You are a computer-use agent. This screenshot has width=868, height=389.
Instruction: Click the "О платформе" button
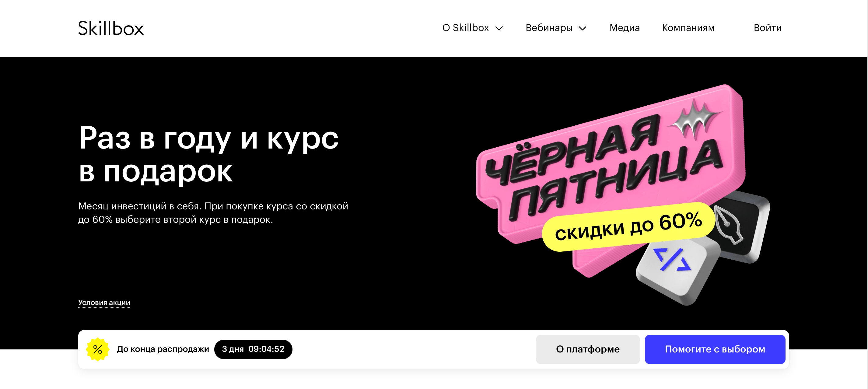click(588, 349)
